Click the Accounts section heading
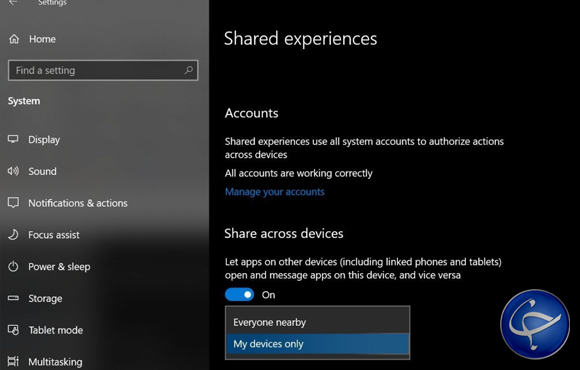 pyautogui.click(x=252, y=113)
